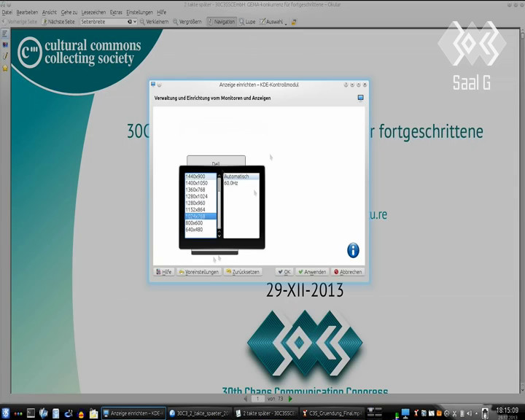This screenshot has height=420, width=525.
Task: Click the page number field showing 1
Action: [257, 399]
